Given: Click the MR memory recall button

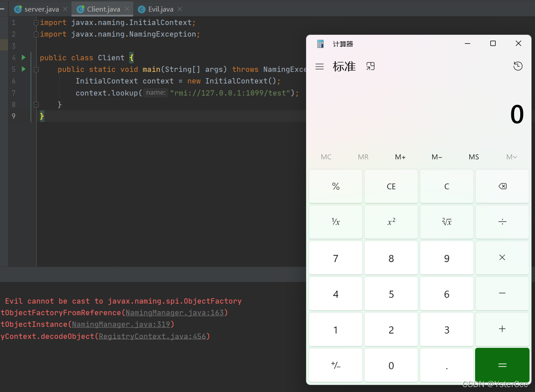Looking at the screenshot, I should click(363, 157).
